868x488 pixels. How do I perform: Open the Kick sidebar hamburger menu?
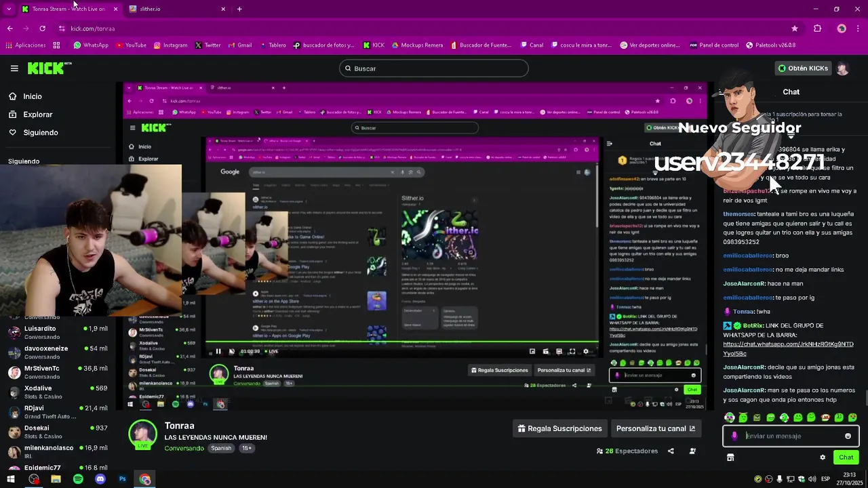tap(14, 68)
